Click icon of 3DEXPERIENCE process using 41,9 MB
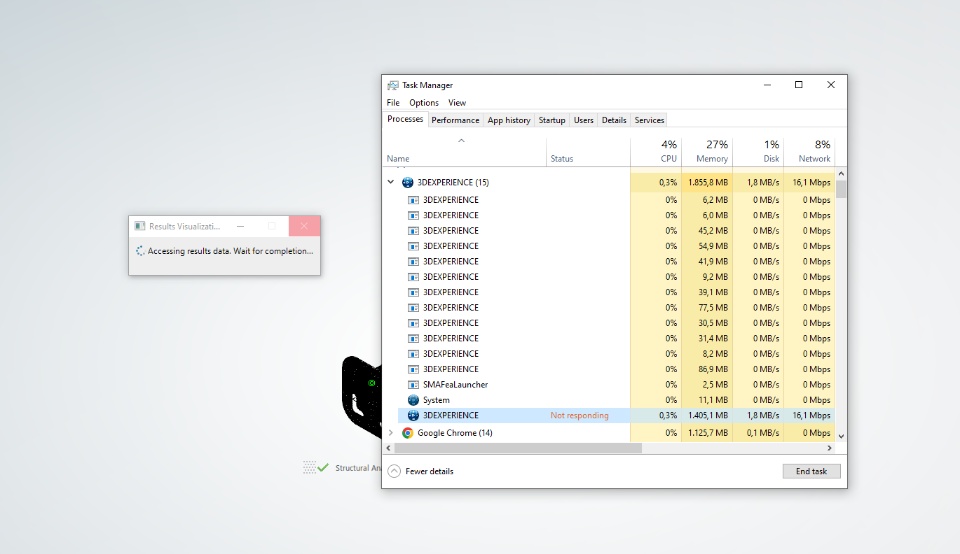 (x=413, y=261)
